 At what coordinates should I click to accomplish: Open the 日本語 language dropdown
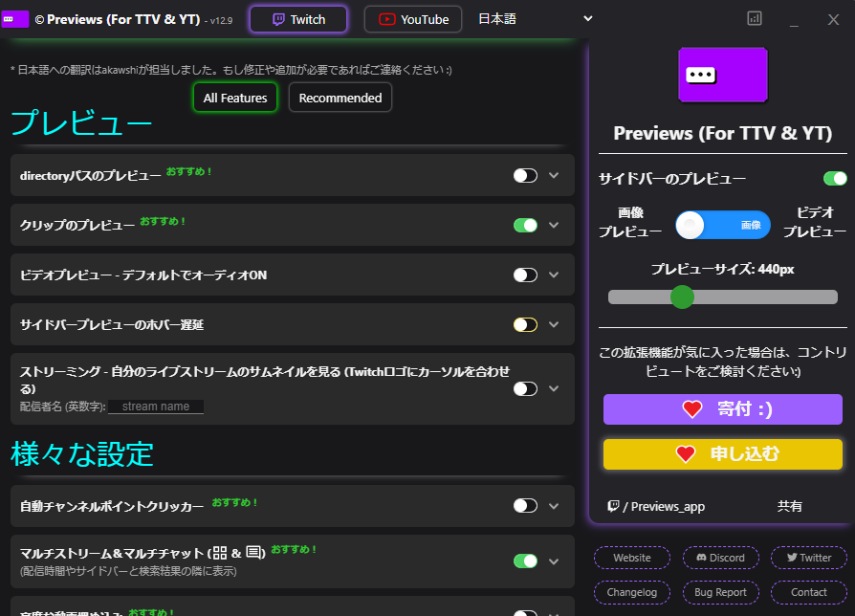[535, 19]
